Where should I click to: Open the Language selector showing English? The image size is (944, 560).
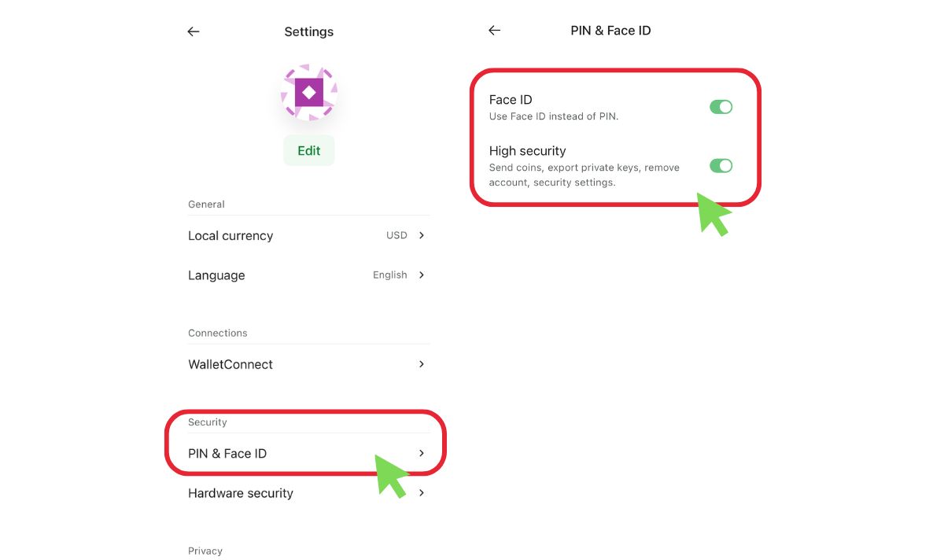point(389,275)
